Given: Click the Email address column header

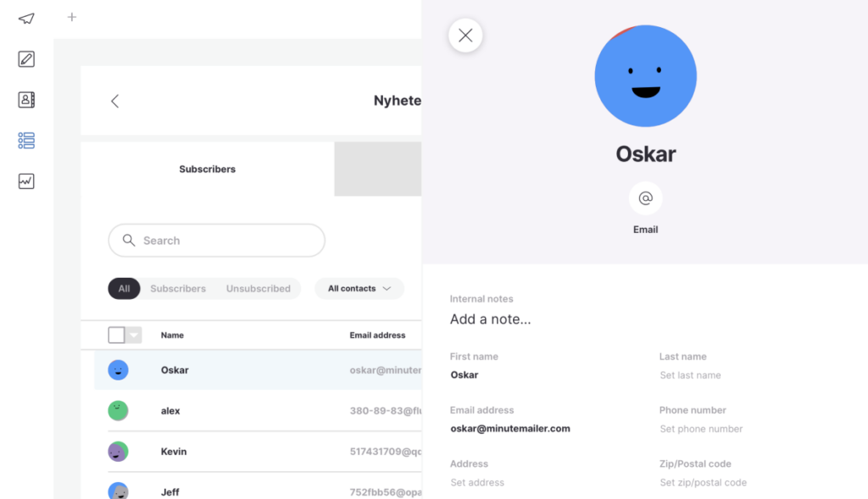Looking at the screenshot, I should point(377,335).
